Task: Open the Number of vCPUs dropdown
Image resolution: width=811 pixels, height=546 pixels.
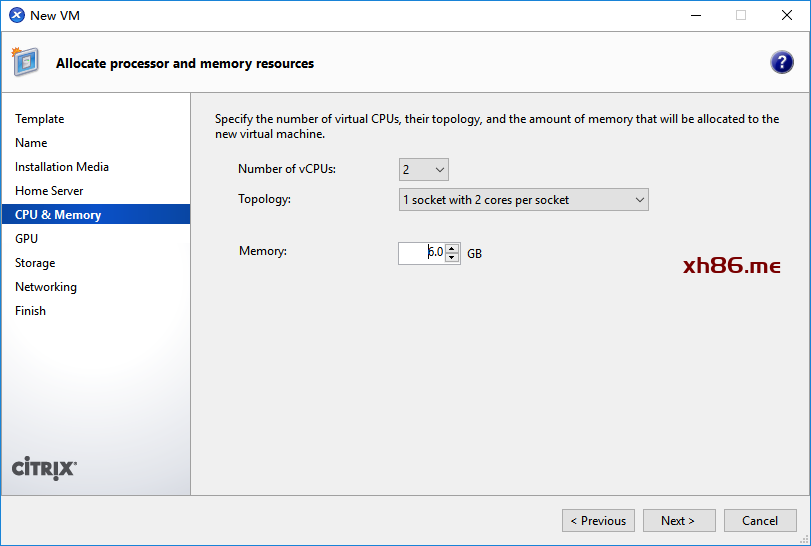Action: [x=424, y=169]
